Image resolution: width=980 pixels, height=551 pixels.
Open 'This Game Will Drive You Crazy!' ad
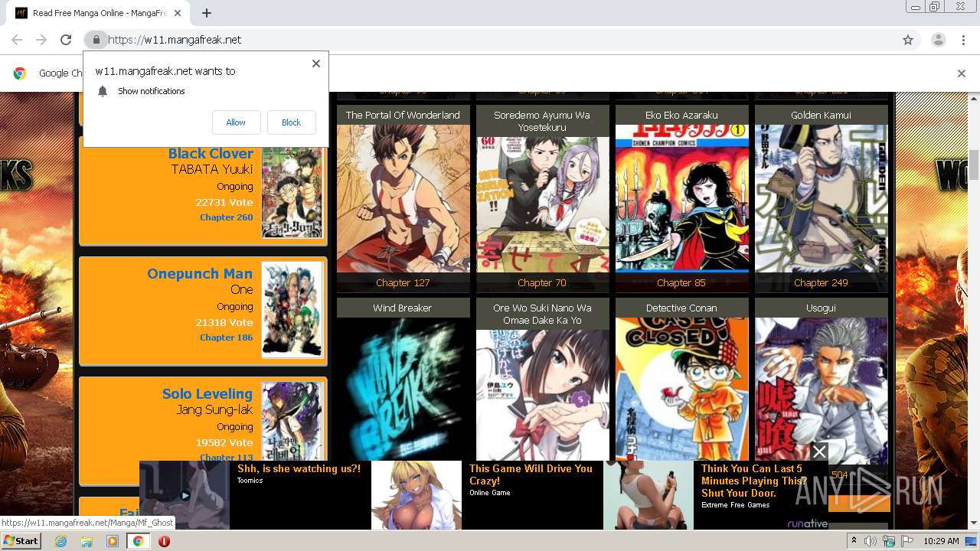[531, 474]
